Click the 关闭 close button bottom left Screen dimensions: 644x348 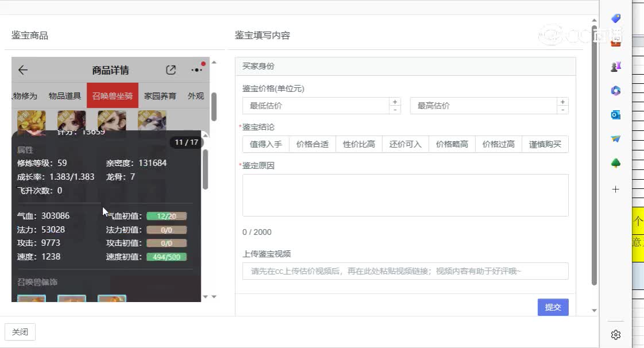click(x=20, y=332)
